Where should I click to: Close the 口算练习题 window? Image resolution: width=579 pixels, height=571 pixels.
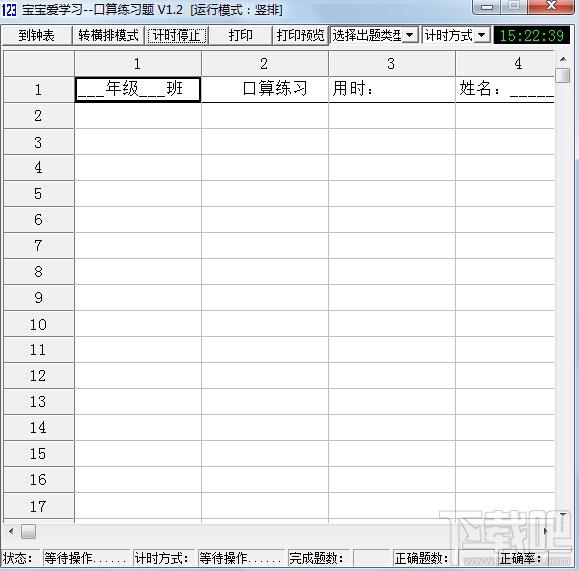[x=552, y=7]
